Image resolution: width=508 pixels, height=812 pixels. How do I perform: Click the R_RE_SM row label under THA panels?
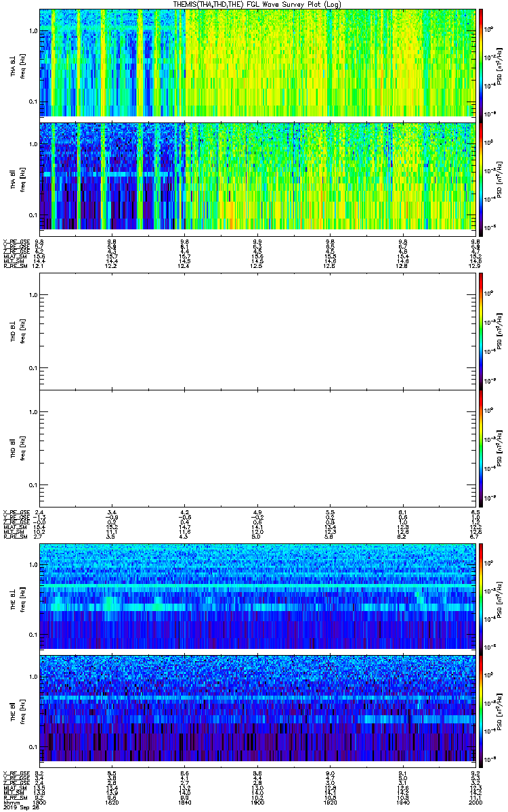14,267
